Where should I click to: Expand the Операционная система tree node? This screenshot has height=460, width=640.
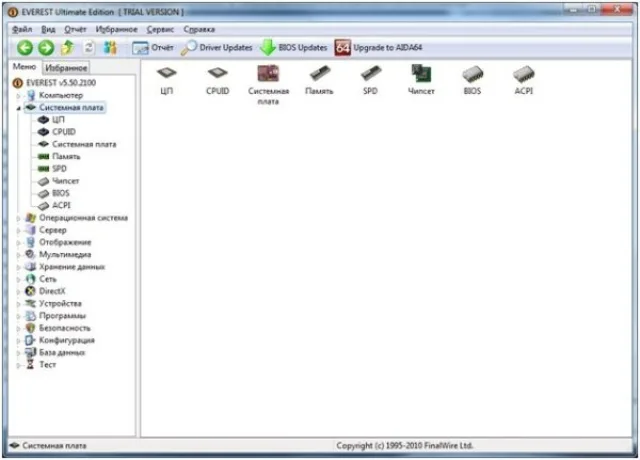[x=18, y=218]
